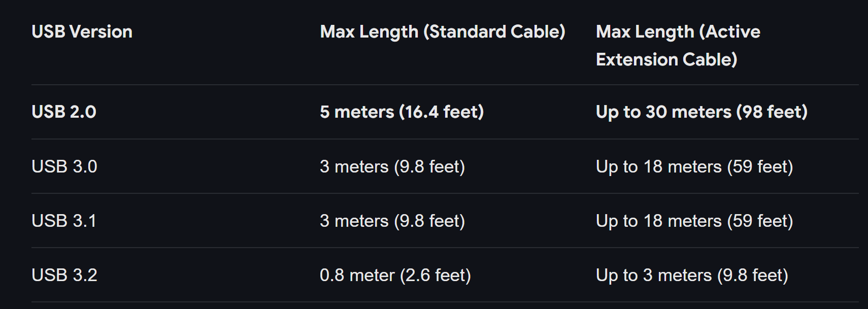Image resolution: width=868 pixels, height=309 pixels.
Task: Select the Max Length (Standard Cable) header
Action: pos(443,31)
